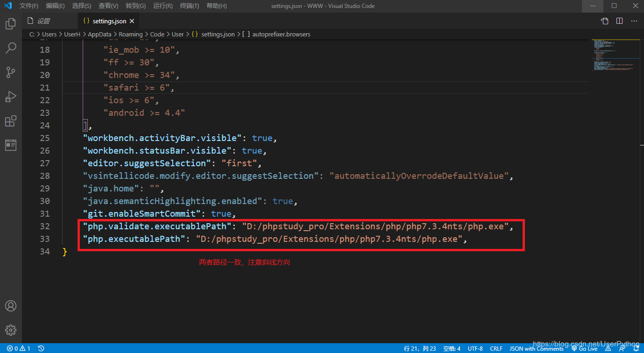
Task: Open the Accounts icon in activity bar
Action: click(11, 306)
